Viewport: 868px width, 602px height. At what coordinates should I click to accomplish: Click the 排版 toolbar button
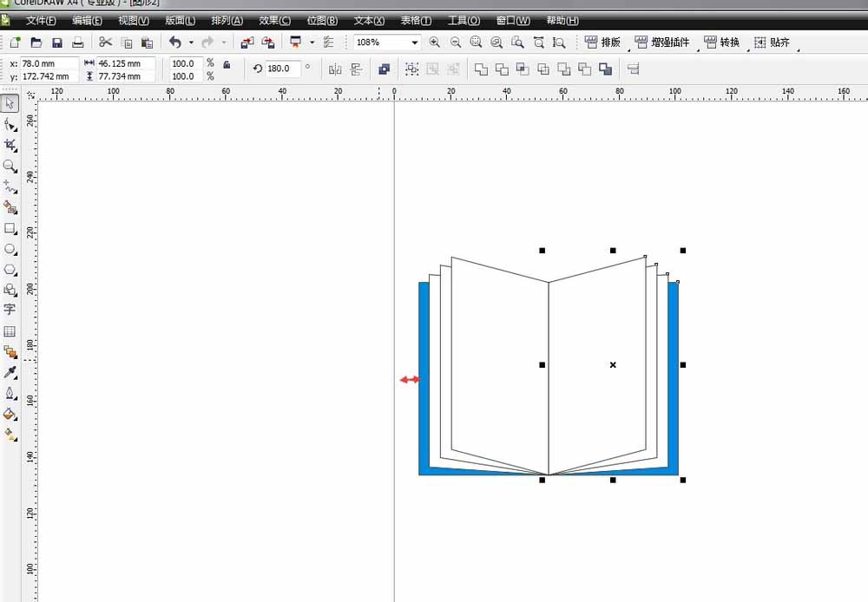(x=602, y=43)
